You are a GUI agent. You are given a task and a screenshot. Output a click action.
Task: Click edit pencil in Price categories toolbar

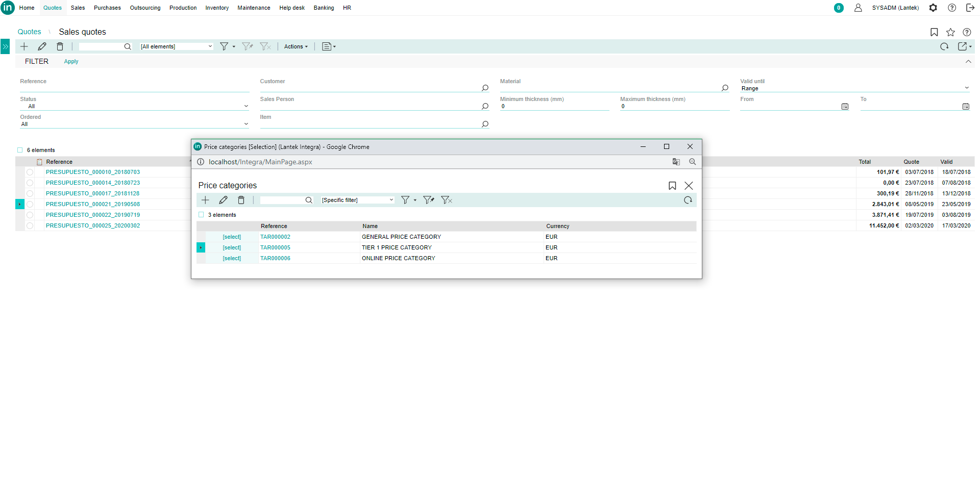(223, 200)
